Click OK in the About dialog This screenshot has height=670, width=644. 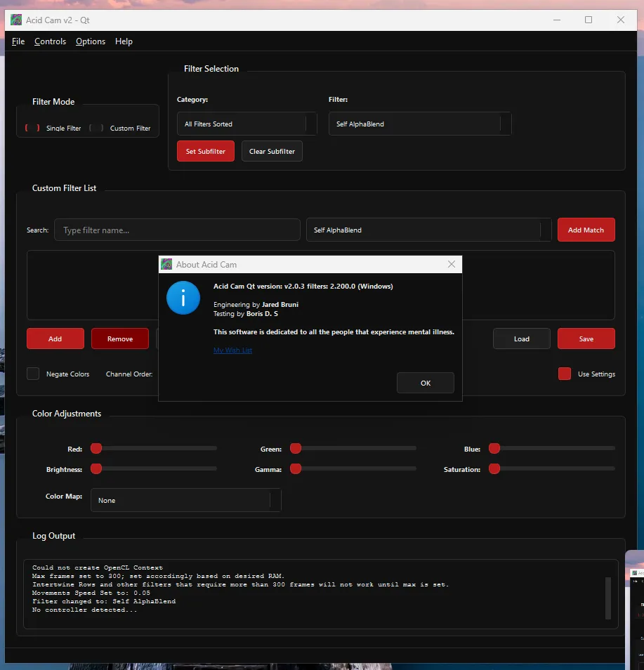tap(425, 383)
